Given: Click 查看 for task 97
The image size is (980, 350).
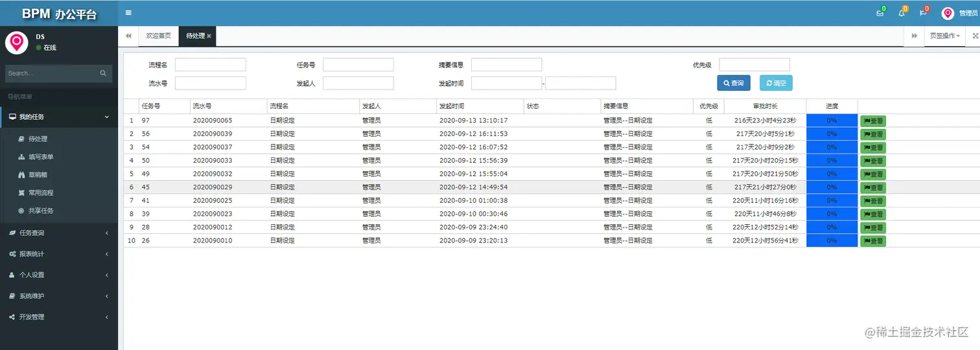Looking at the screenshot, I should pyautogui.click(x=873, y=121).
